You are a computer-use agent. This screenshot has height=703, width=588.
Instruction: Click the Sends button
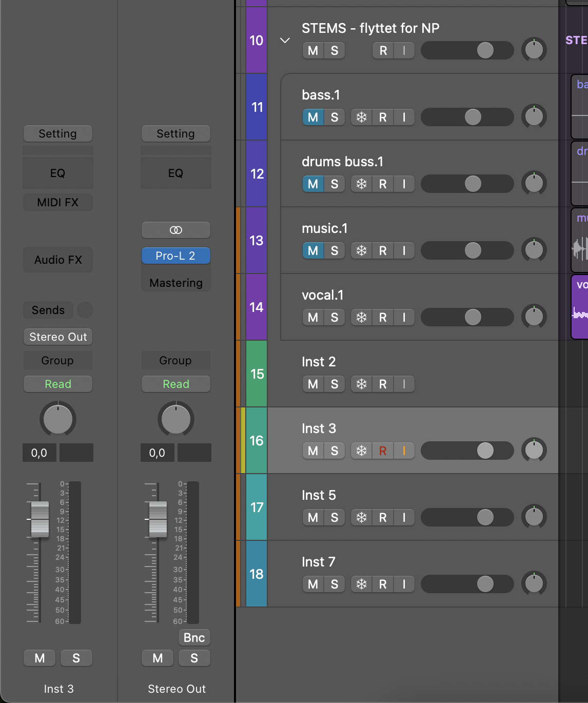(48, 310)
